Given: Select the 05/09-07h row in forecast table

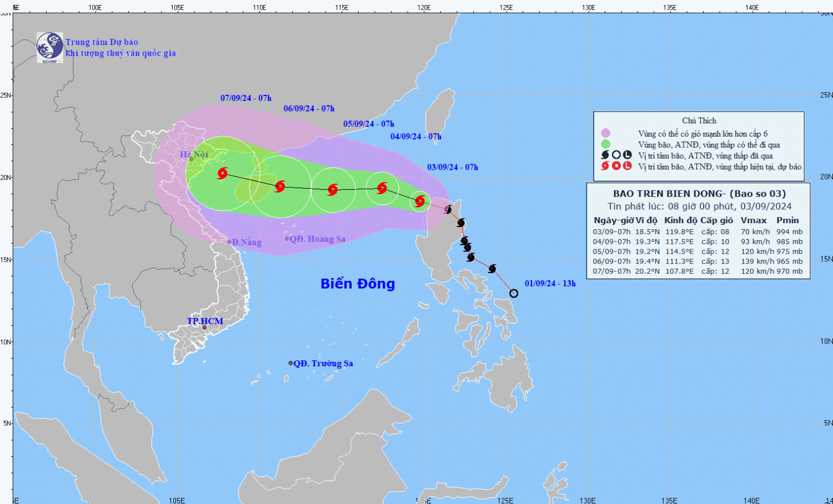Looking at the screenshot, I should pyautogui.click(x=697, y=251).
